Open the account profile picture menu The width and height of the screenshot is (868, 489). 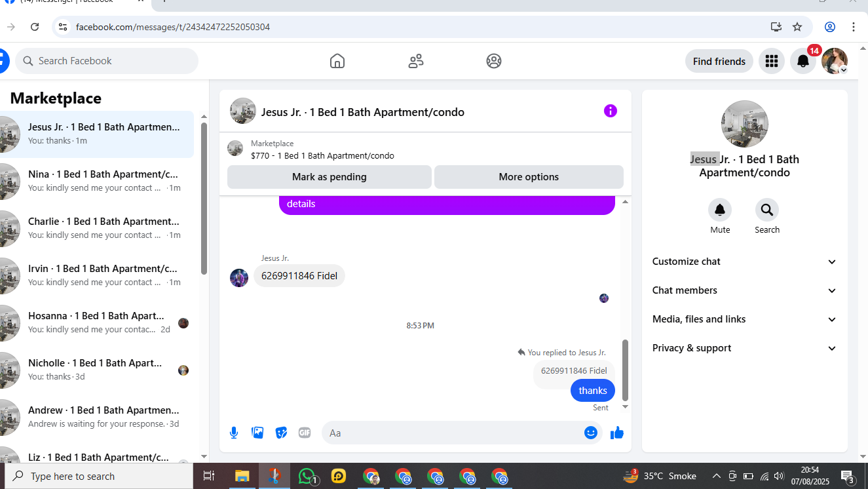(x=835, y=61)
